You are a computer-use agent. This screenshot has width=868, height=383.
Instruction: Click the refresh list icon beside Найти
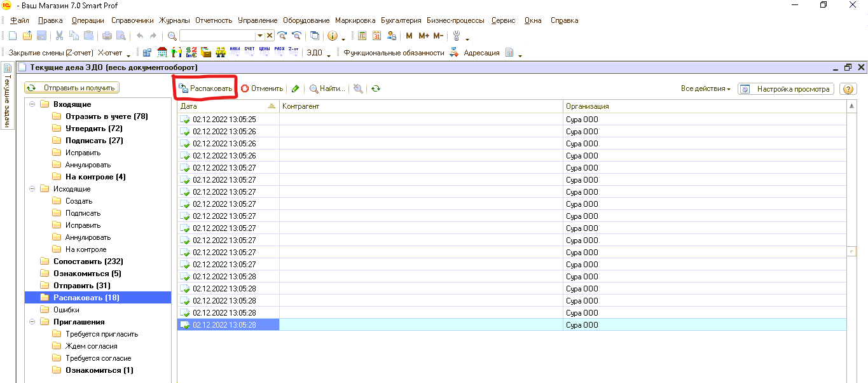tap(376, 89)
